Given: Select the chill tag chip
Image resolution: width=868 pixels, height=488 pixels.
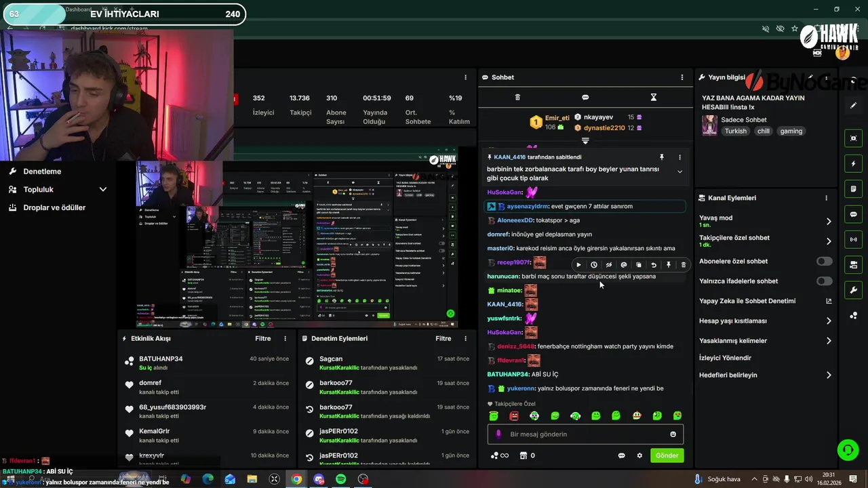Looking at the screenshot, I should pyautogui.click(x=764, y=131).
